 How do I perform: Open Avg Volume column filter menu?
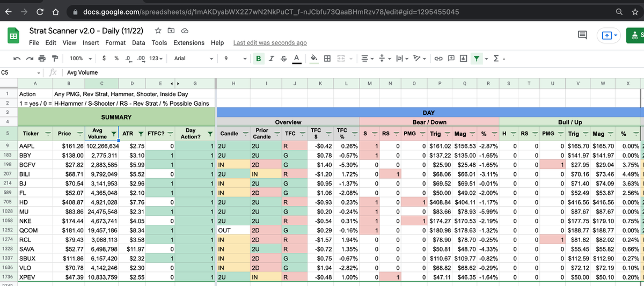114,134
